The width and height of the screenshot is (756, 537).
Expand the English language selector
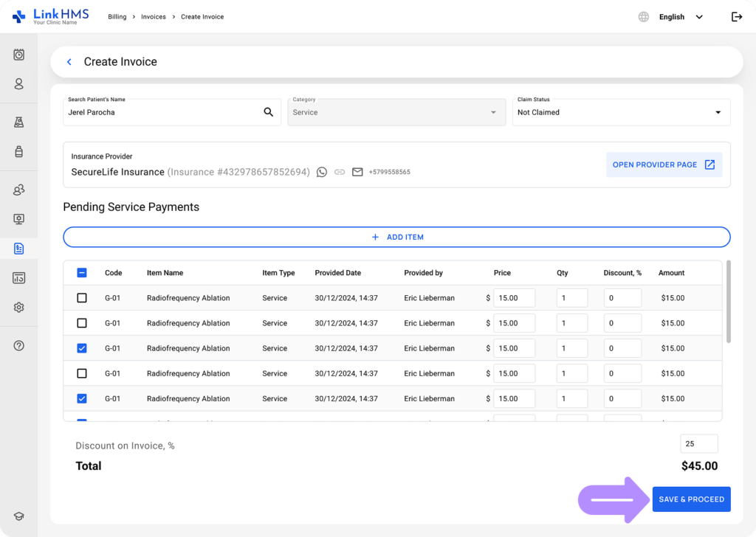point(681,17)
